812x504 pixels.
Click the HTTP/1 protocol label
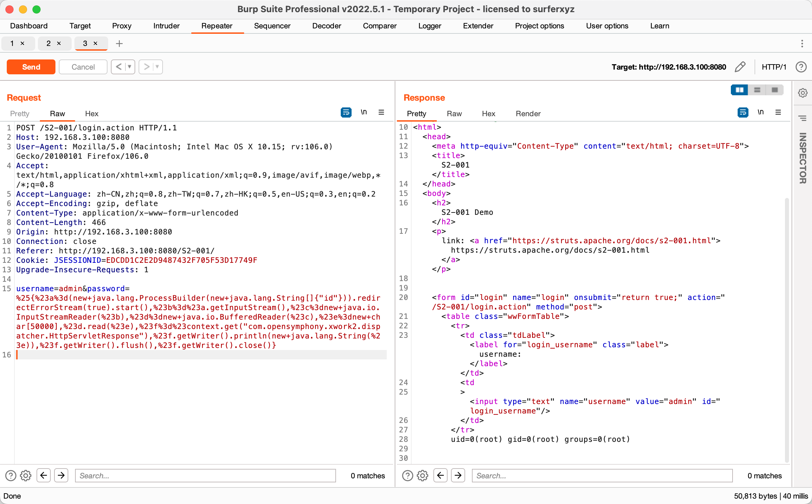tap(774, 67)
